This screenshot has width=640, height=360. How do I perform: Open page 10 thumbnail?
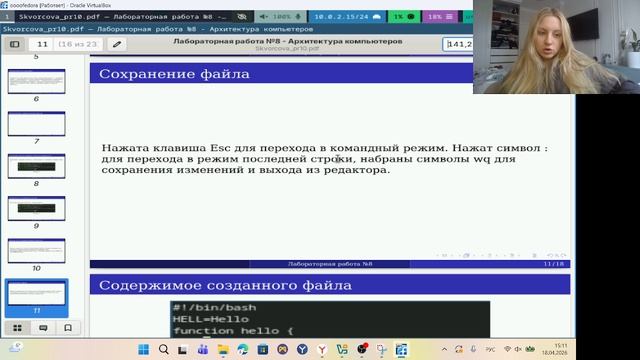pos(36,251)
